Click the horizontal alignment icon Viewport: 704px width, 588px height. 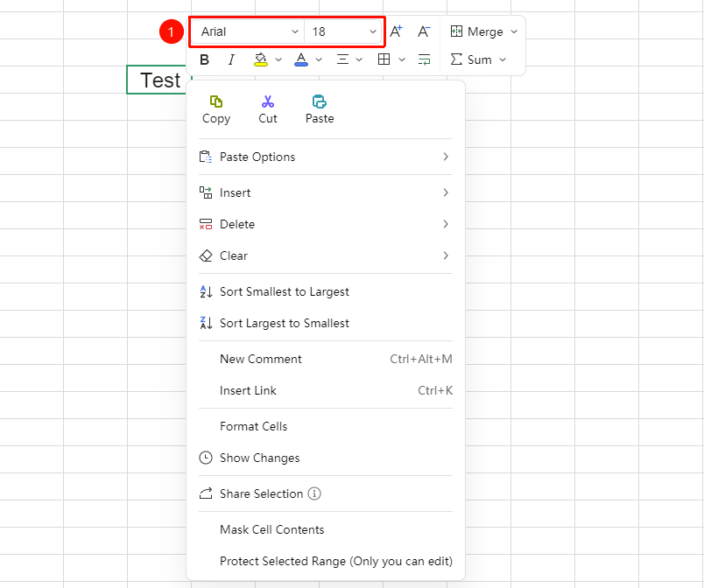342,59
